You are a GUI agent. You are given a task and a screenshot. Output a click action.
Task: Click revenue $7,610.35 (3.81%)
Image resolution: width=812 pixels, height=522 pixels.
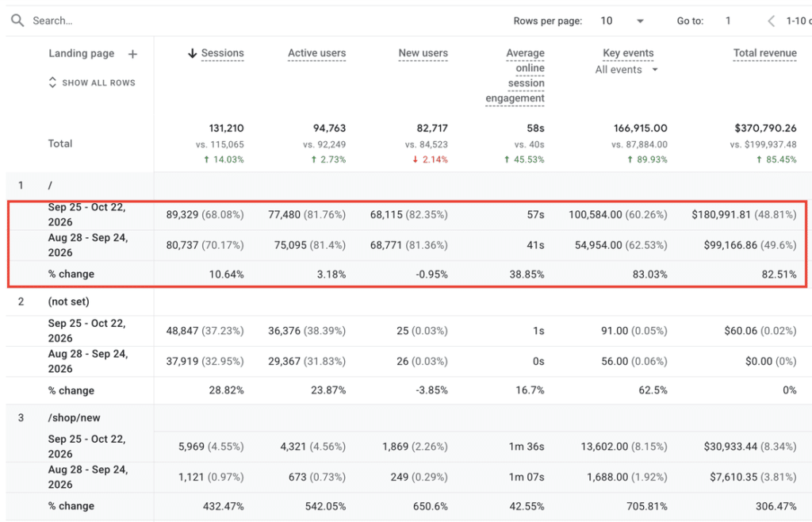click(x=753, y=477)
